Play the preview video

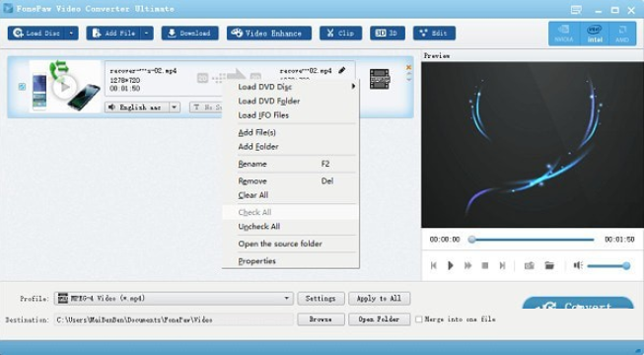pyautogui.click(x=451, y=266)
